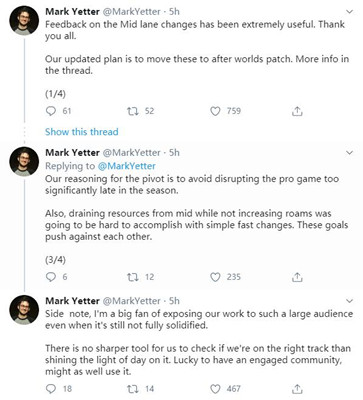
Task: Like the tweet with 759 likes
Action: click(x=215, y=111)
